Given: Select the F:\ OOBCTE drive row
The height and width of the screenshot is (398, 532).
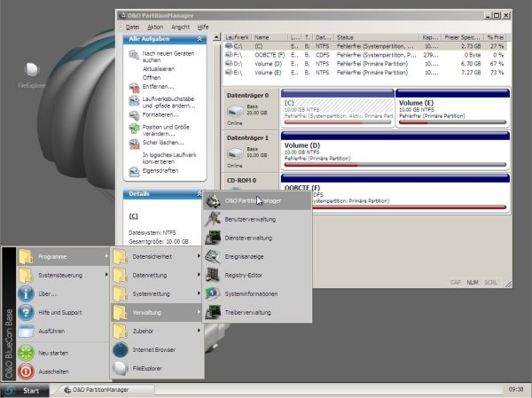Looking at the screenshot, I should point(365,55).
